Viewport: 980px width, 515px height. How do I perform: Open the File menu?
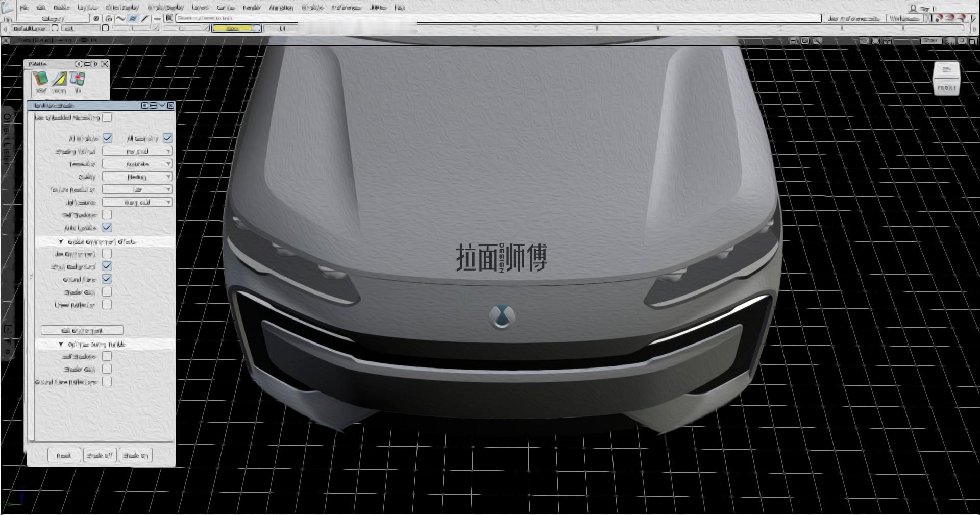(x=24, y=8)
